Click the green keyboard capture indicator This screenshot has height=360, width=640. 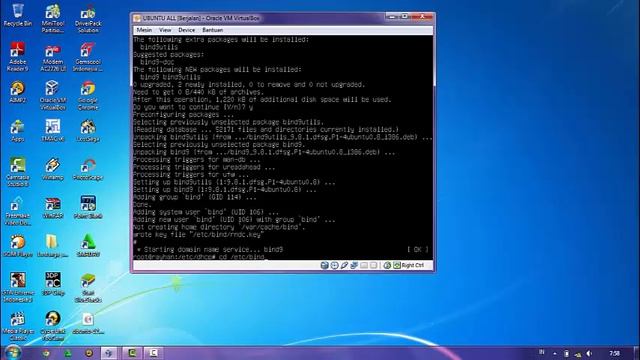pos(397,265)
